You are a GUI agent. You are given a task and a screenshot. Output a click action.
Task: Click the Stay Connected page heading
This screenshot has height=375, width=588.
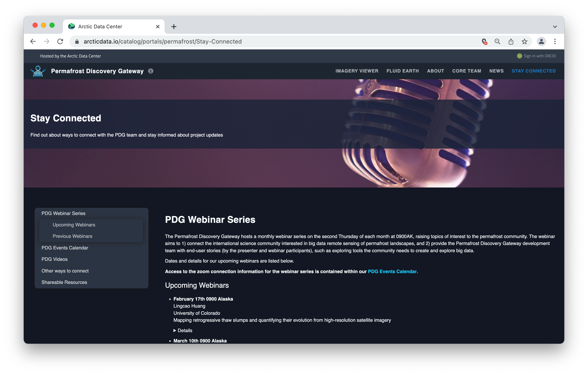pos(66,118)
